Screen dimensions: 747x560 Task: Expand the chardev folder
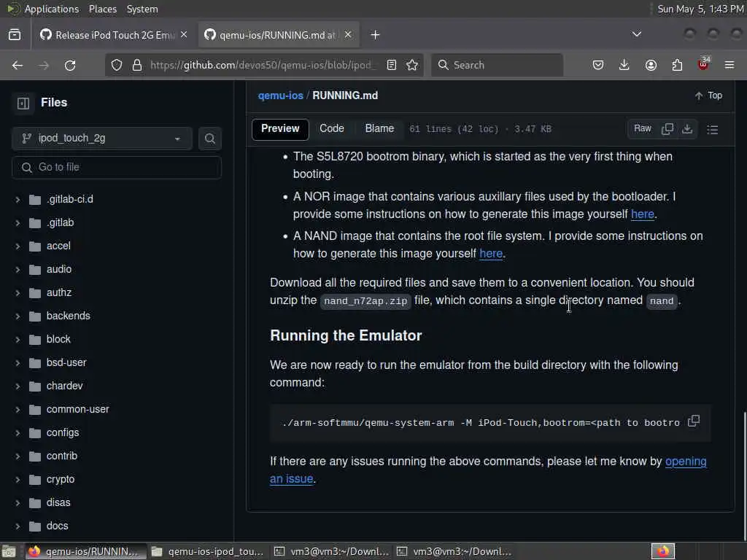click(18, 386)
